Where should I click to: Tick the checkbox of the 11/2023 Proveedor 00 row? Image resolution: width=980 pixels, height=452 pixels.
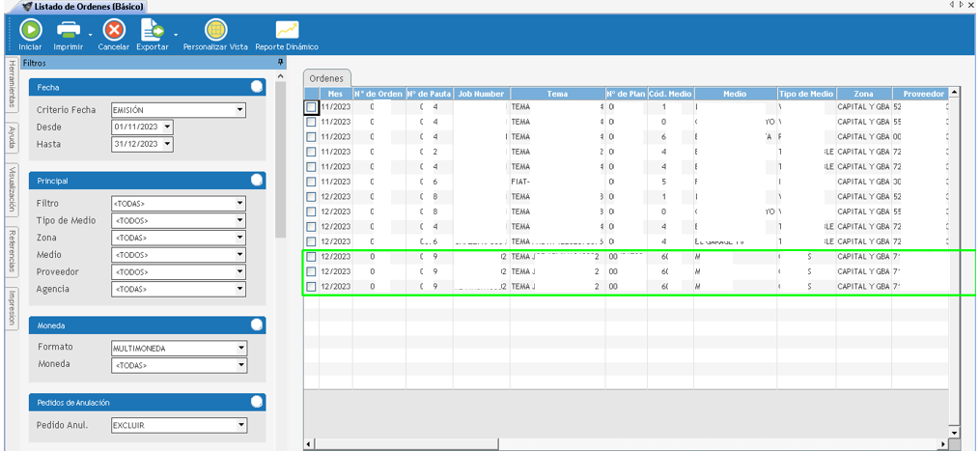coord(311,137)
